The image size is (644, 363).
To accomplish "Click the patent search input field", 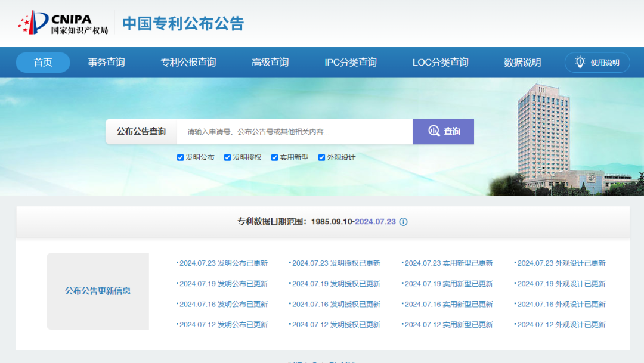I will click(x=295, y=131).
